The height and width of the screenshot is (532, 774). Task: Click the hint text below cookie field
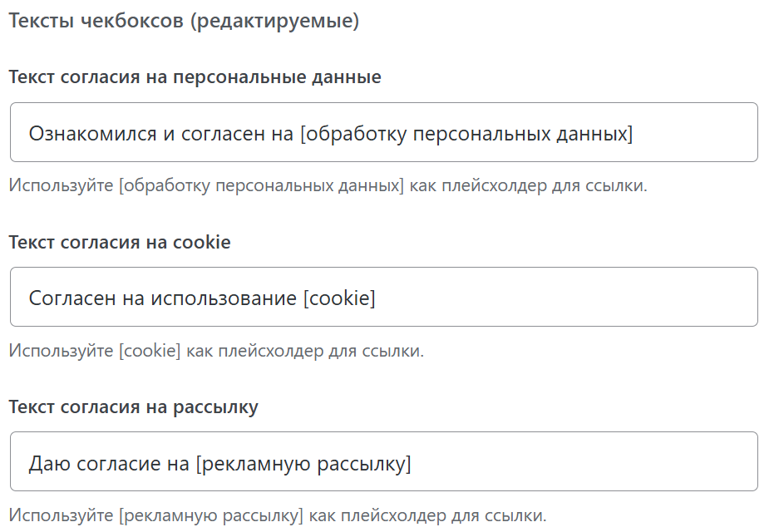pyautogui.click(x=216, y=350)
